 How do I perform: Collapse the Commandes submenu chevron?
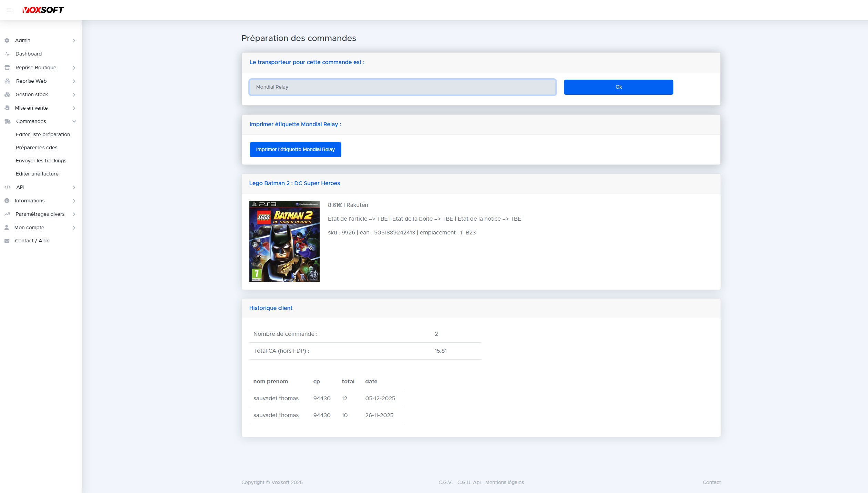74,121
